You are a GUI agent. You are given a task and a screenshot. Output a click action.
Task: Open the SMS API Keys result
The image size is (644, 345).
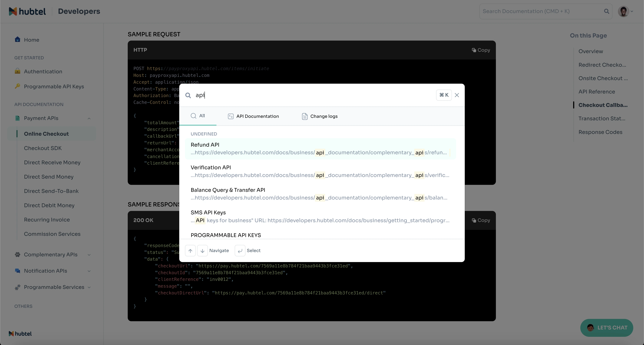(320, 216)
